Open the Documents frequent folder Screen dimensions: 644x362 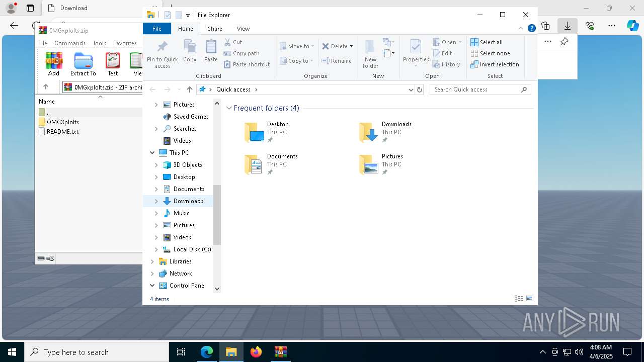click(x=271, y=164)
